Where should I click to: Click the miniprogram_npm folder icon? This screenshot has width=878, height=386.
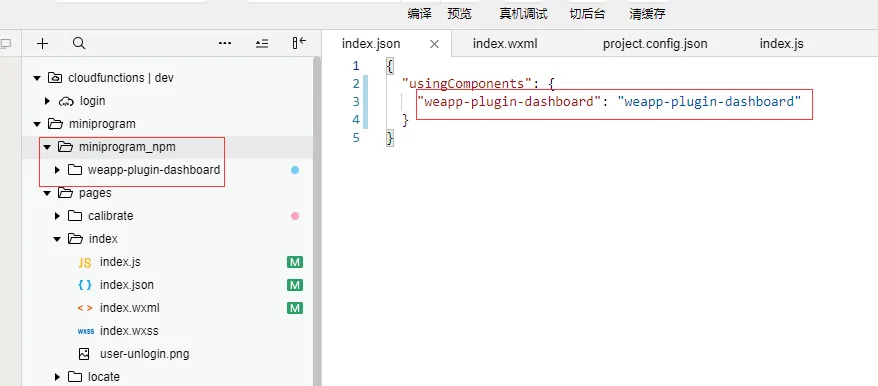(x=66, y=147)
